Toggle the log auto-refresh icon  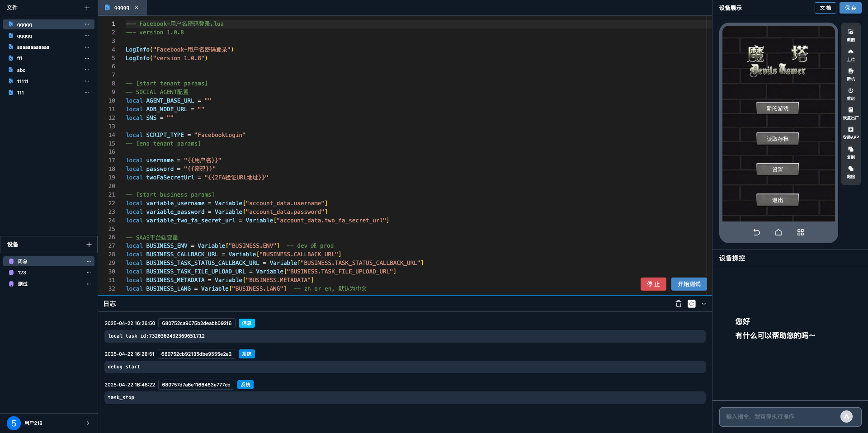691,304
